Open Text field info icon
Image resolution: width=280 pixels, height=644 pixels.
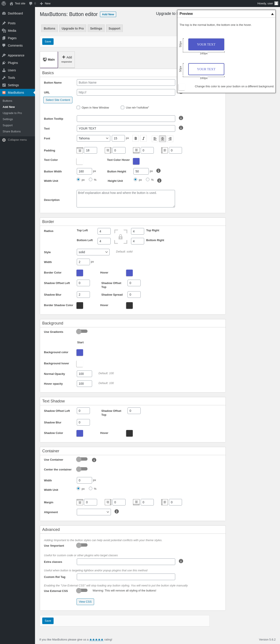coord(181,128)
